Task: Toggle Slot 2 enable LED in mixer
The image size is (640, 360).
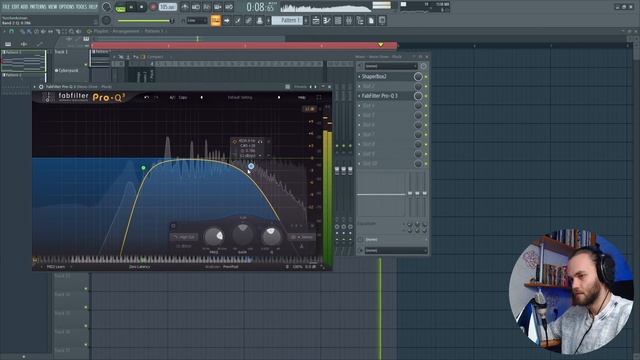Action: (x=426, y=87)
